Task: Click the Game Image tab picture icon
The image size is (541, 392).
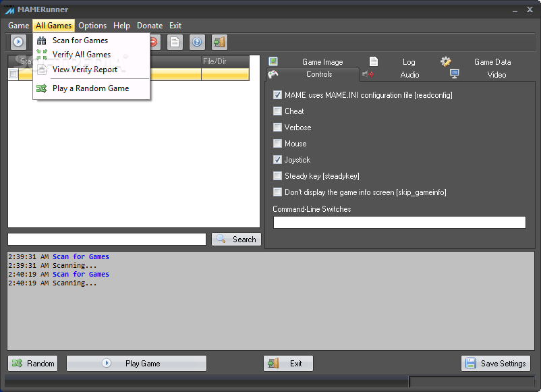Action: pyautogui.click(x=273, y=61)
